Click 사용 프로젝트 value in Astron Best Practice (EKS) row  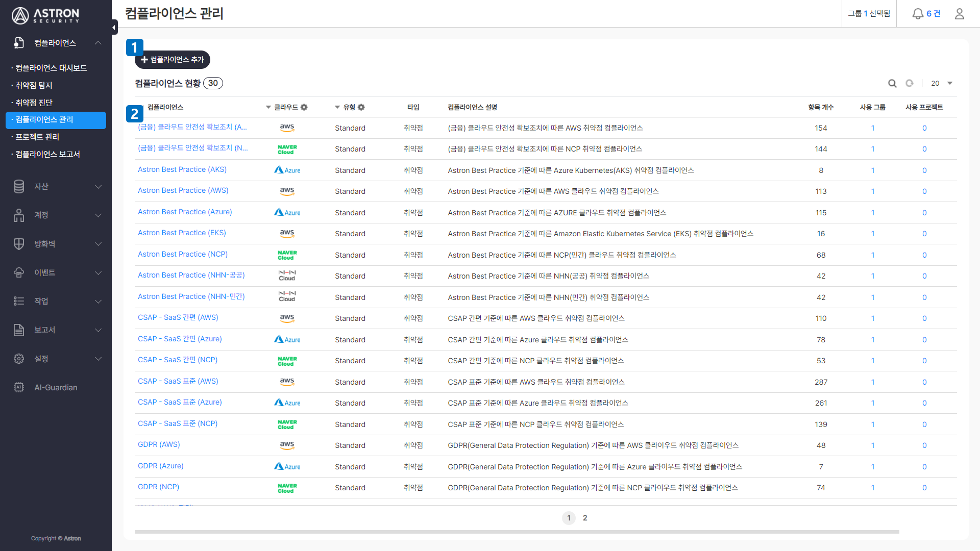point(924,234)
